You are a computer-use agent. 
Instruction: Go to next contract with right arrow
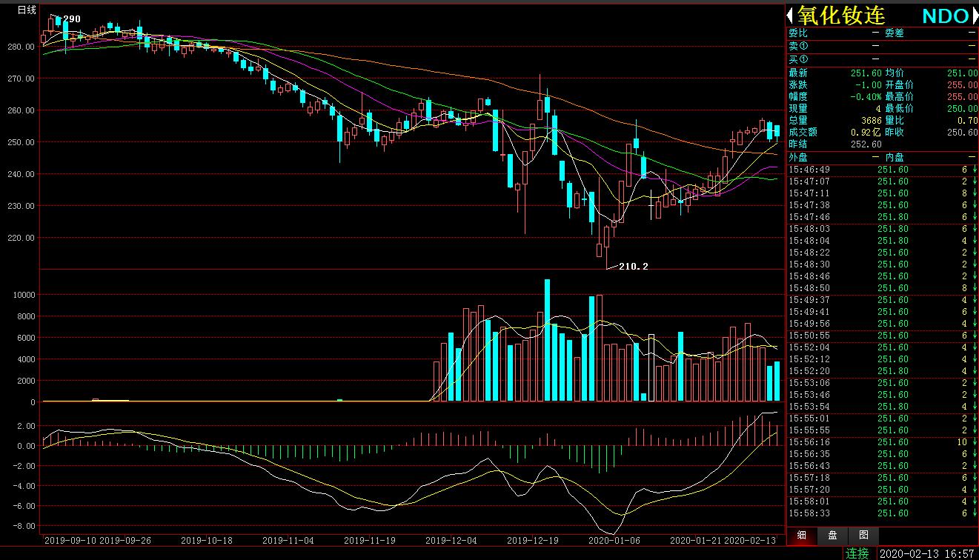974,16
